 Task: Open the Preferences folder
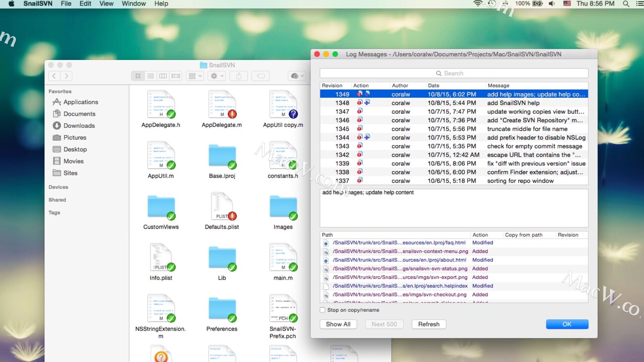tap(222, 309)
